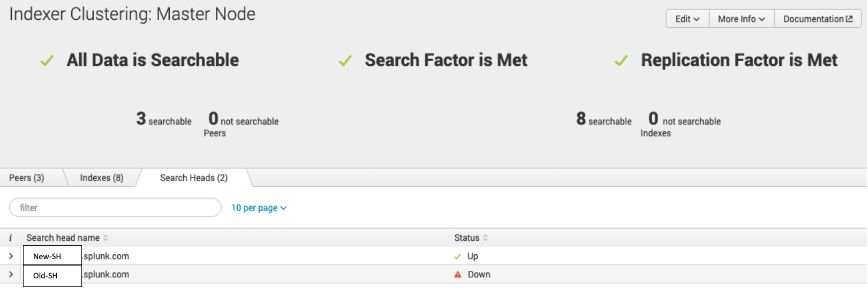The height and width of the screenshot is (288, 868).
Task: Click the check icon beside Replication Factor is Met
Action: pyautogui.click(x=621, y=60)
